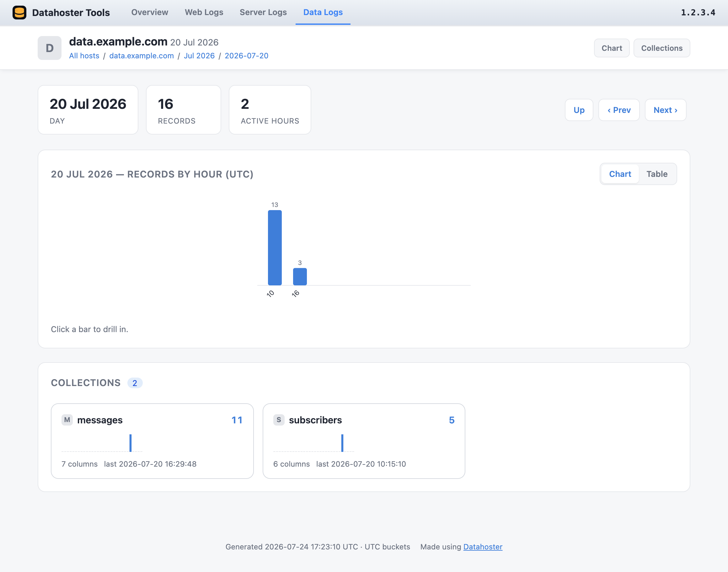Click the S icon beside subscribers

click(x=279, y=420)
